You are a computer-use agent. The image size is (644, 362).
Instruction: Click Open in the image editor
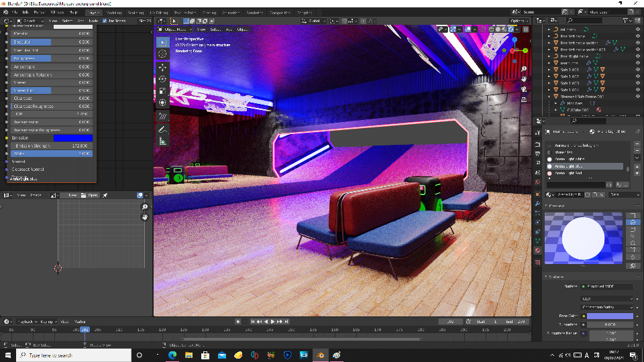tap(89, 195)
